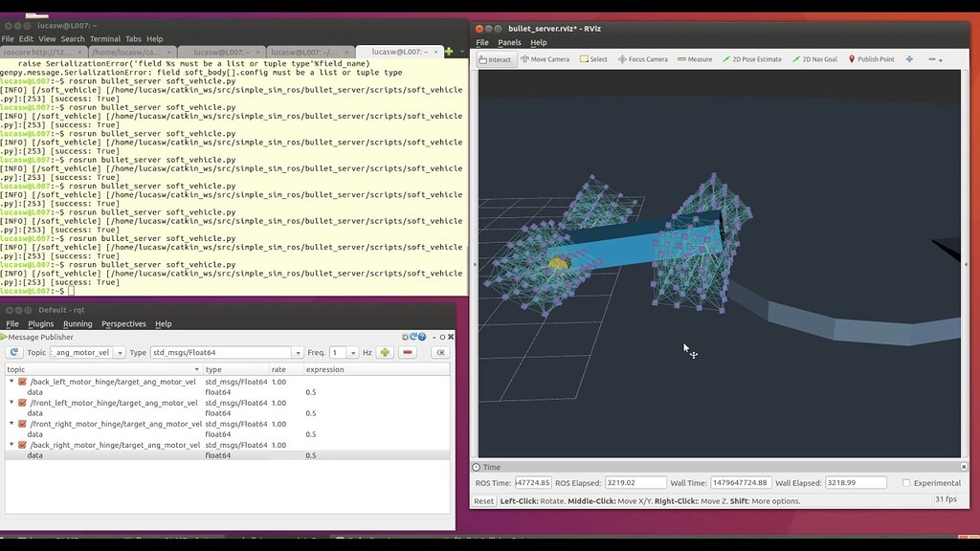Disable the /front_right_motor_hinge publisher
The image size is (980, 551).
pos(24,424)
